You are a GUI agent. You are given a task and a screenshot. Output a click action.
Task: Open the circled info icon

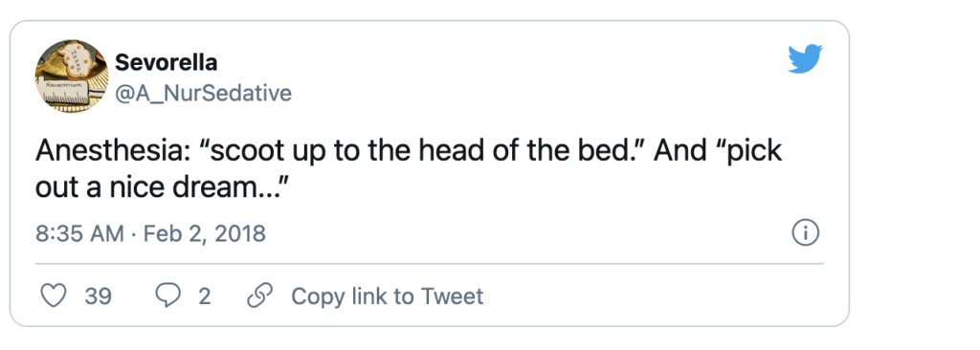(x=806, y=233)
